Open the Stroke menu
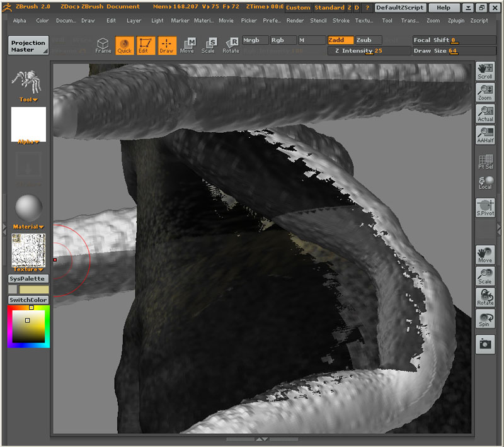 coord(341,21)
